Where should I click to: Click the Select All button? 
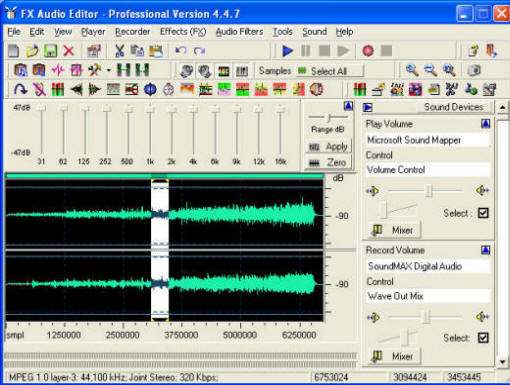tap(329, 71)
